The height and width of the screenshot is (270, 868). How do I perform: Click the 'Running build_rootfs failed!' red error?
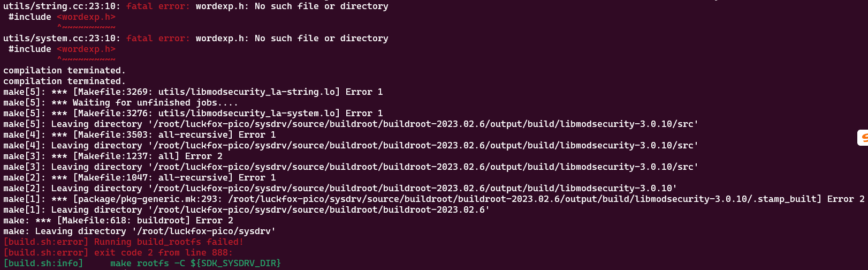124,242
